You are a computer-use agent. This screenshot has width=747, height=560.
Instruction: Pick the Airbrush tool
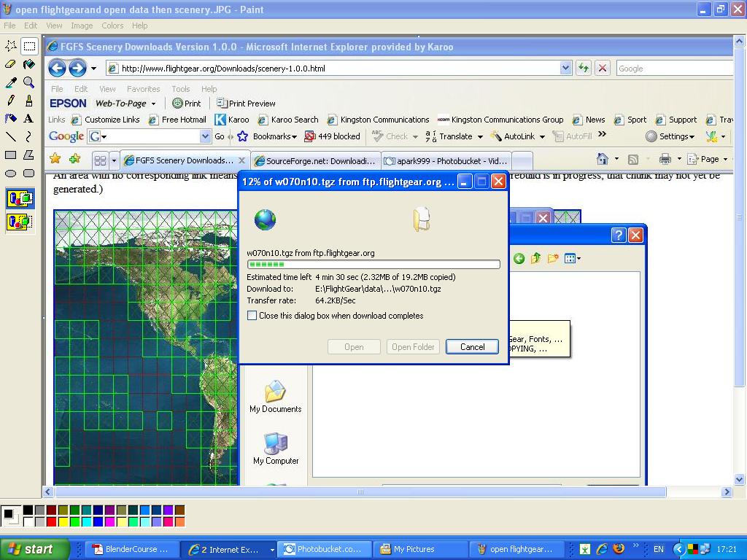pyautogui.click(x=11, y=119)
